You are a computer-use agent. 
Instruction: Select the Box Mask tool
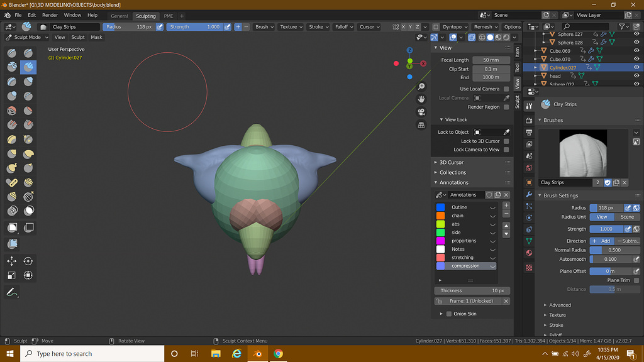click(x=12, y=228)
